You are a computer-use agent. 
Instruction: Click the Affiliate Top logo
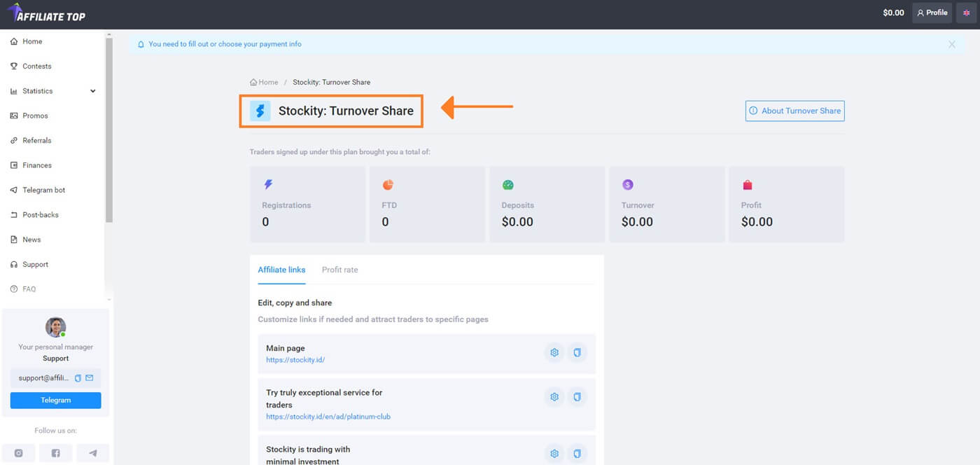[x=46, y=13]
